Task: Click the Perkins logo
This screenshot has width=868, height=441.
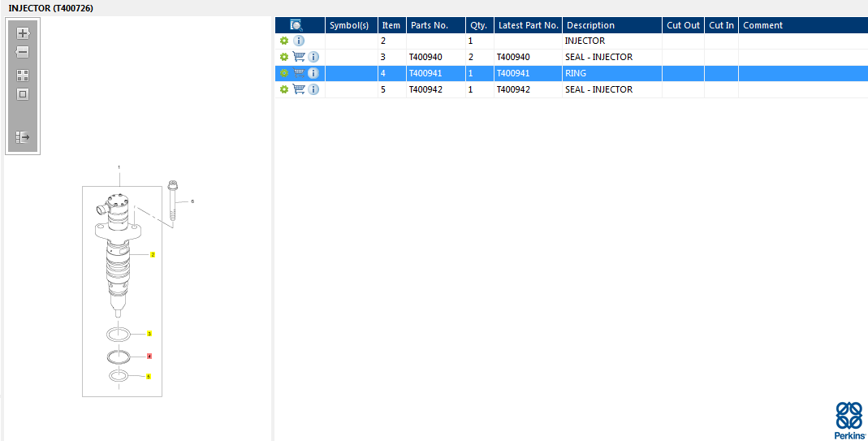Action: [x=849, y=421]
